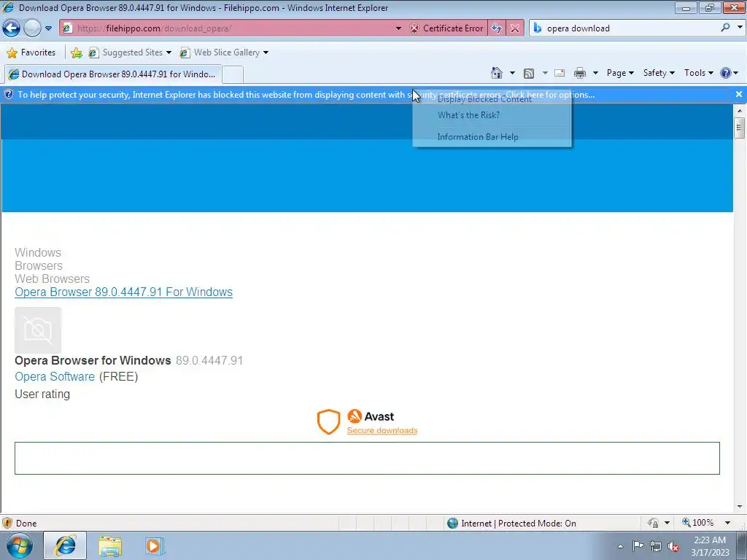Click the Forward navigation arrow
This screenshot has width=747, height=560.
32,28
